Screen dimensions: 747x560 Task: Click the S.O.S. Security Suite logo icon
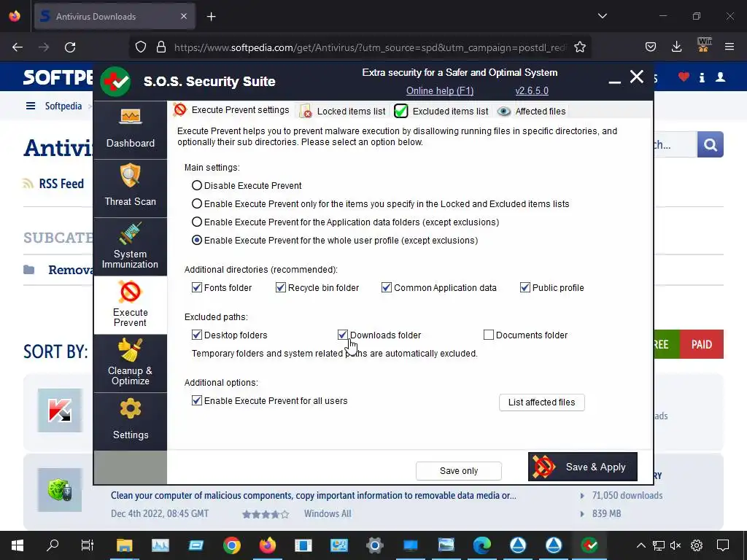click(115, 82)
